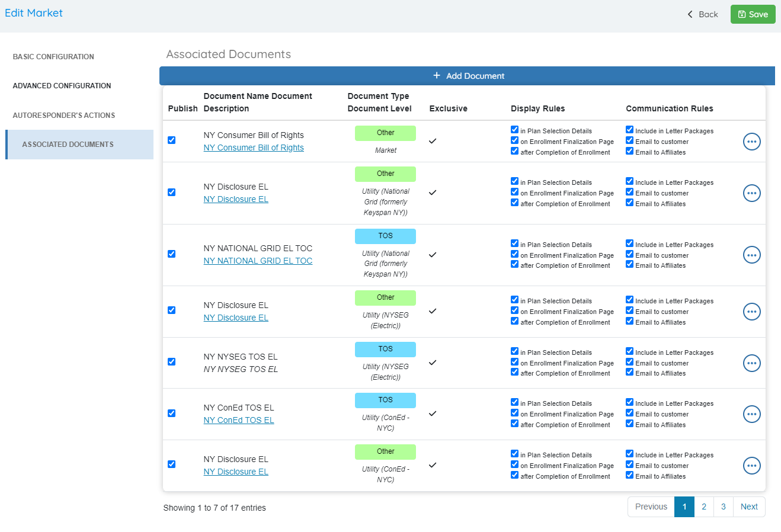Click TOS badge for NY NATIONAL GRID EL TOC
Viewport: 781px width, 532px height.
[x=385, y=236]
